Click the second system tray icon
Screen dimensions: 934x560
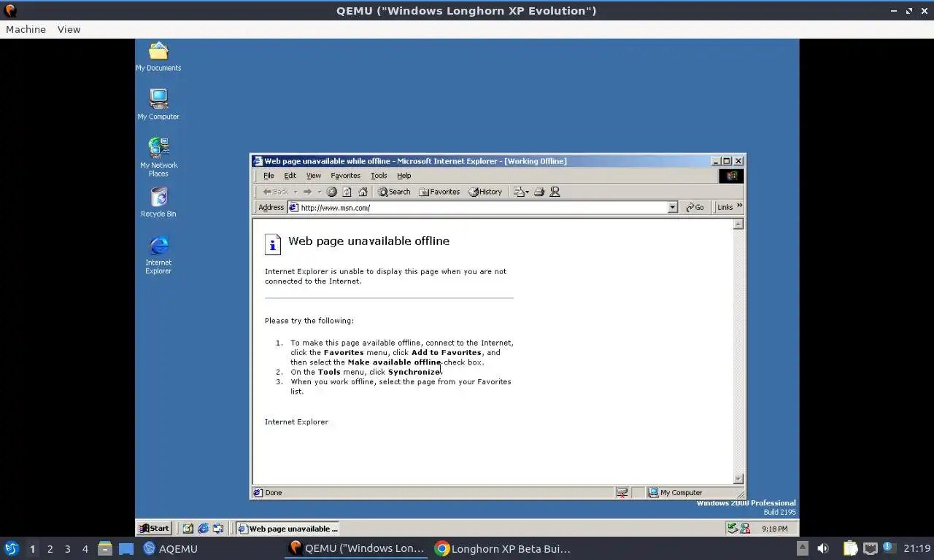tap(744, 529)
